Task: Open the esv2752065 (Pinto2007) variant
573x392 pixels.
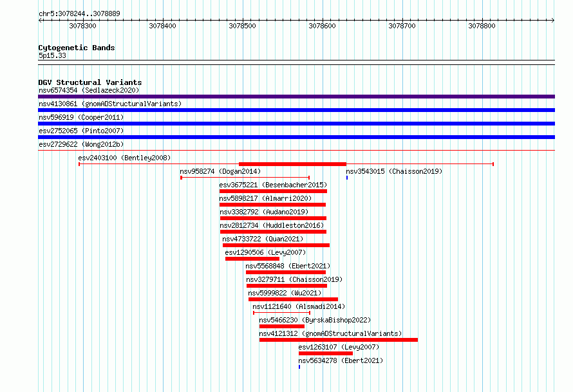Action: click(81, 131)
